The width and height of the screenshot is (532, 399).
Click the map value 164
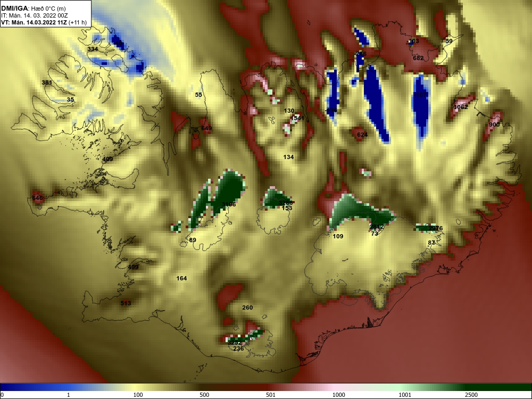[181, 278]
